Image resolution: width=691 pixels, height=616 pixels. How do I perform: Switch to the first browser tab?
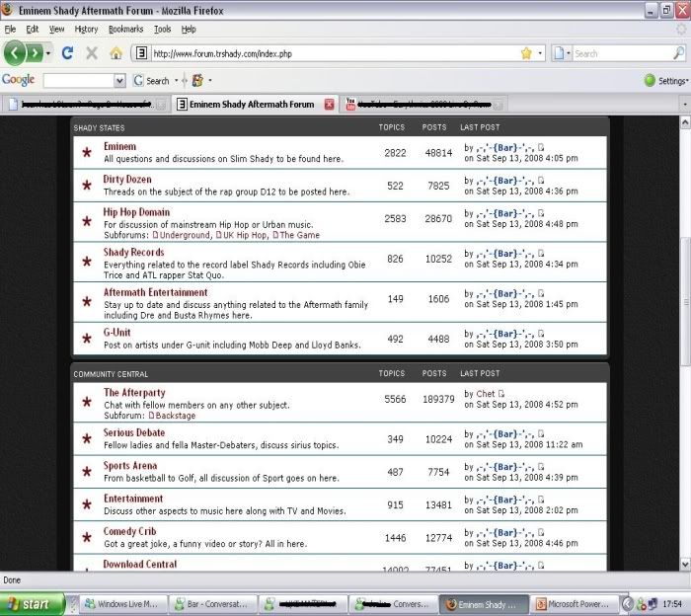click(86, 105)
